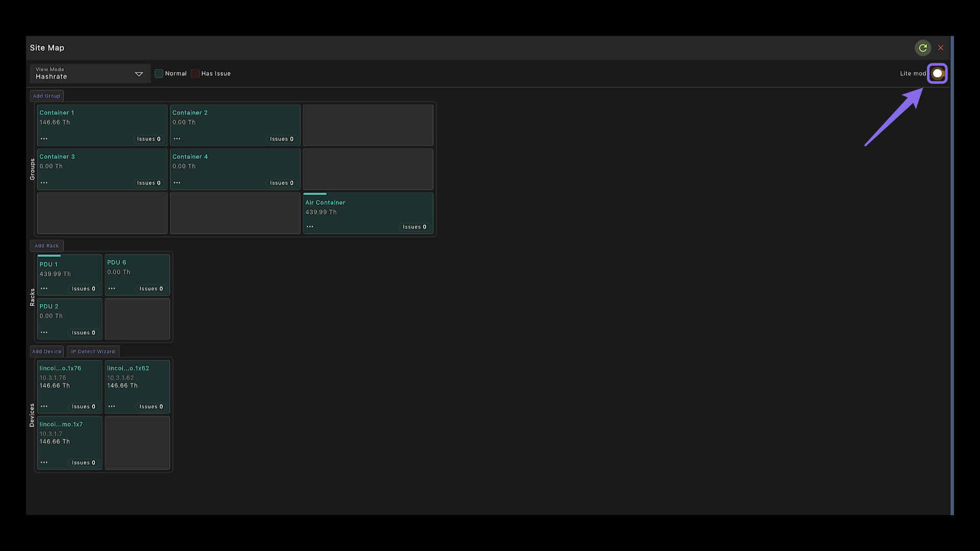Open options dots for device 10.3.1.7
Image resolution: width=980 pixels, height=551 pixels.
44,463
